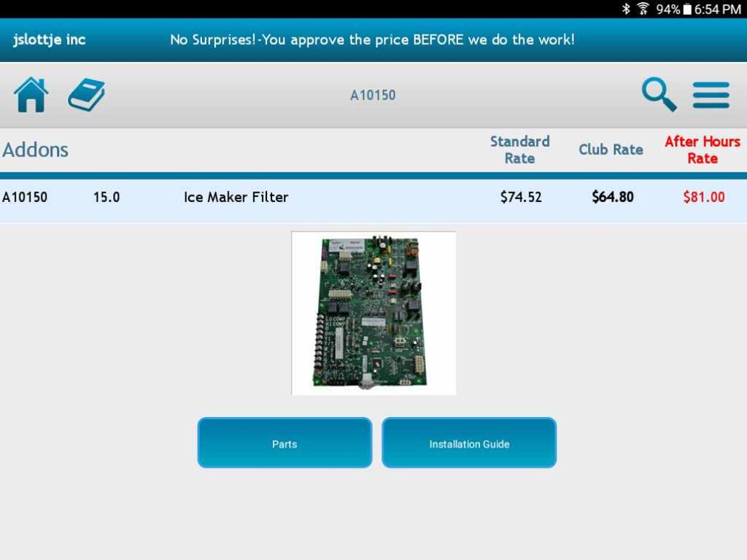The height and width of the screenshot is (560, 747).
Task: Select the Club Rate column header
Action: pyautogui.click(x=611, y=149)
